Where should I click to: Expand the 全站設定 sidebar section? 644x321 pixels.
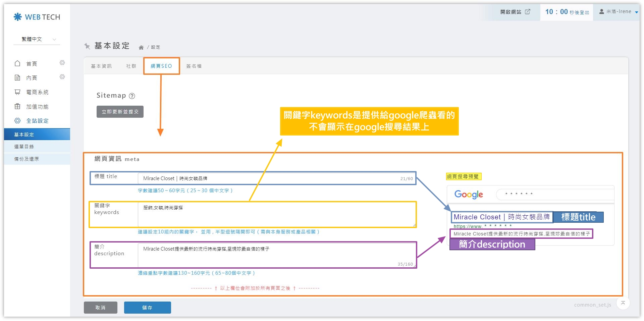pos(37,121)
